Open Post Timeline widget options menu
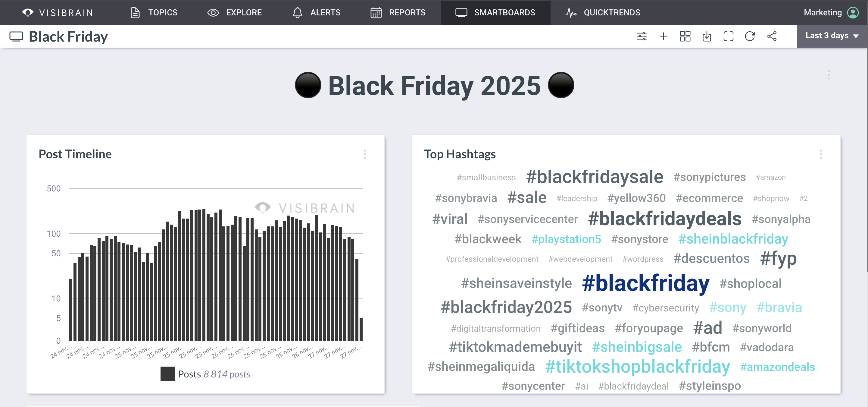The image size is (868, 407). 365,154
